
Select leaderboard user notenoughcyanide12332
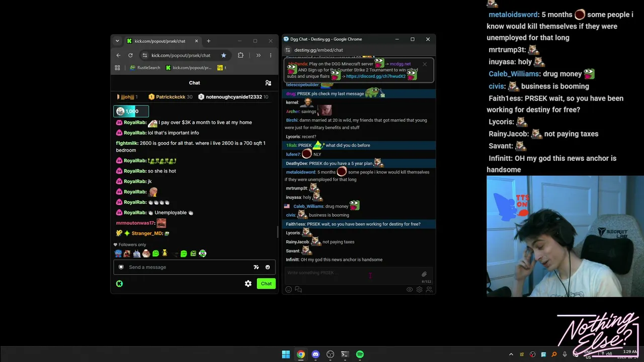pyautogui.click(x=233, y=97)
